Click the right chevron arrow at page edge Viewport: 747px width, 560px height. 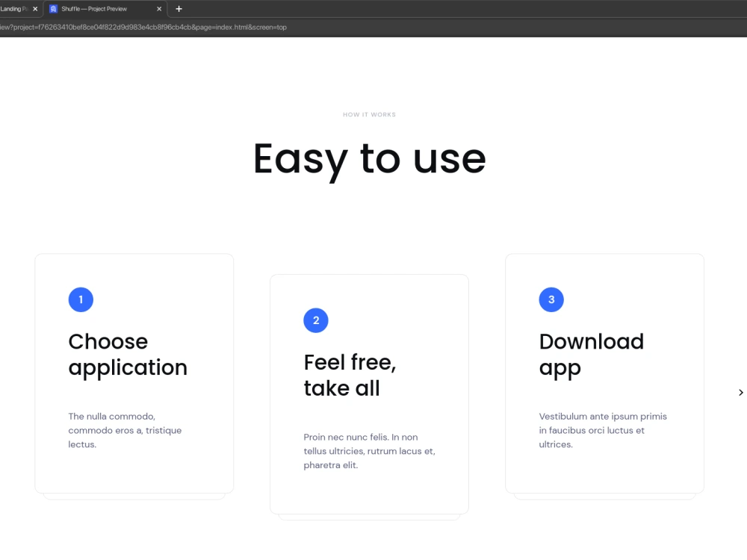pyautogui.click(x=741, y=393)
